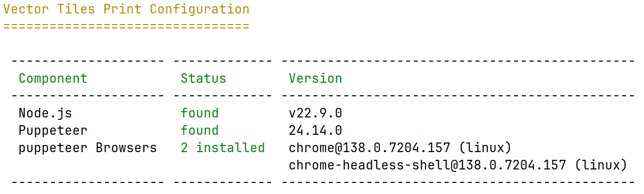Click the capitalized "Puppeteer" component row label
Screen dimensions: 644x194
[x=53, y=130]
